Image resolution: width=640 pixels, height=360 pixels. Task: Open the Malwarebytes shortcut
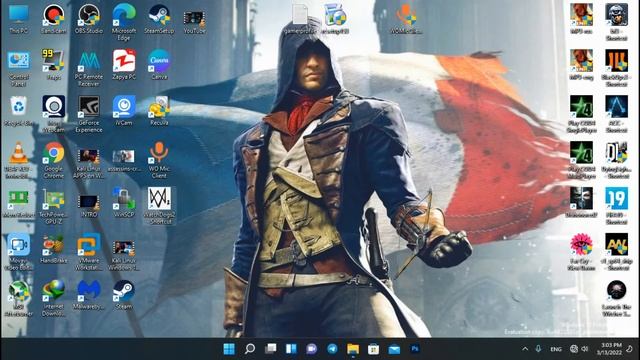pos(89,295)
